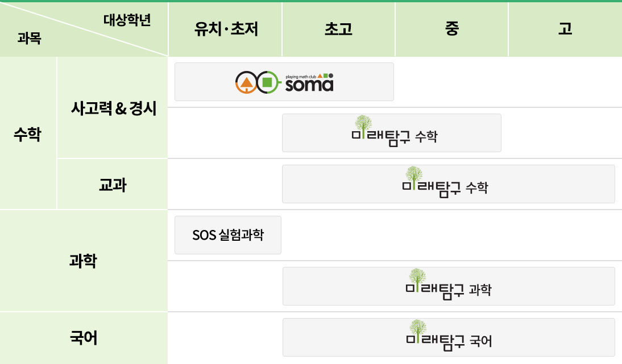Click the 미래탐구 국어 banner text
Image resolution: width=622 pixels, height=364 pixels.
[x=449, y=341]
